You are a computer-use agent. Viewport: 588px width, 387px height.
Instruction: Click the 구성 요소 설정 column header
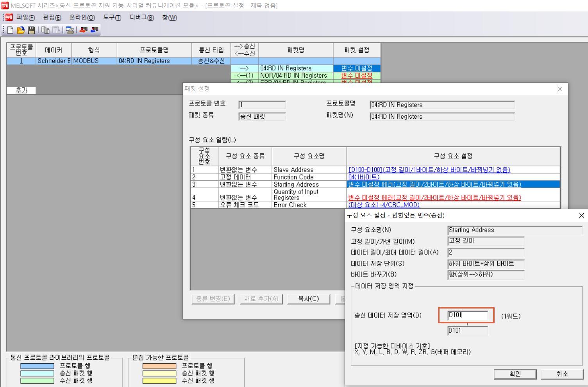tap(453, 156)
